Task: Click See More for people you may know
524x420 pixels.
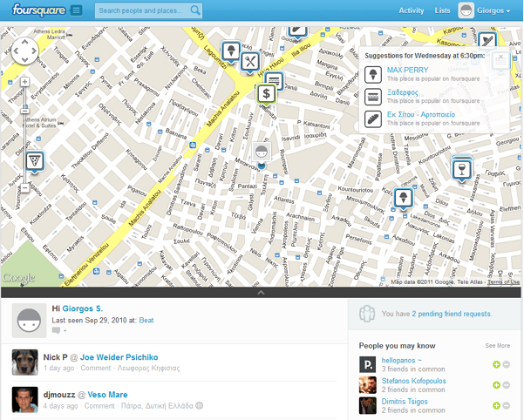Action: click(498, 346)
